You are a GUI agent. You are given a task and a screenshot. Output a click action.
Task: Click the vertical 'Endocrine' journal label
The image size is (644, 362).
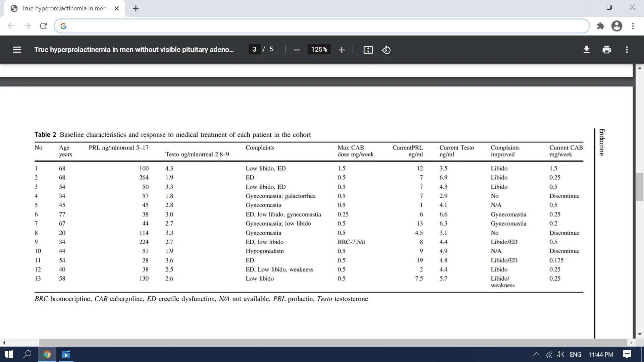tap(602, 142)
